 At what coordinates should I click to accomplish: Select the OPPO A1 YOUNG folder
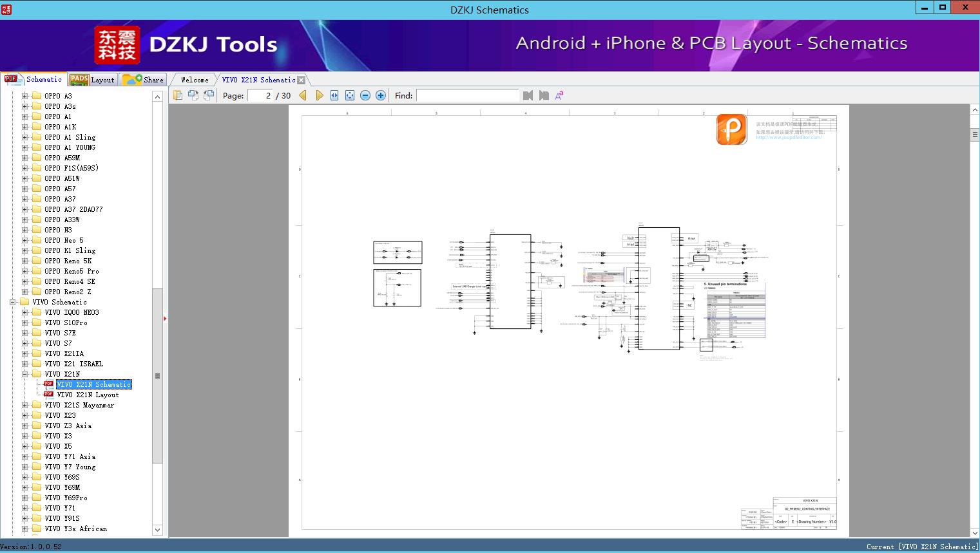point(70,147)
